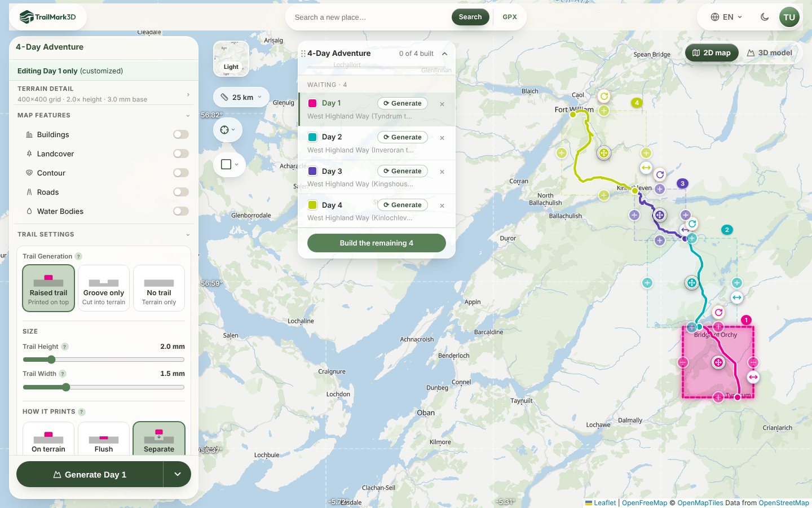This screenshot has width=812, height=508.
Task: Collapse the 4-Day Adventure build queue
Action: pyautogui.click(x=444, y=54)
